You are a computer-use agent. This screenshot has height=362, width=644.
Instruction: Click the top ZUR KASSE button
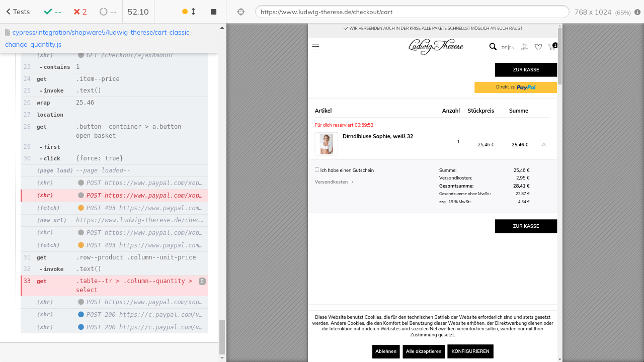pyautogui.click(x=526, y=70)
